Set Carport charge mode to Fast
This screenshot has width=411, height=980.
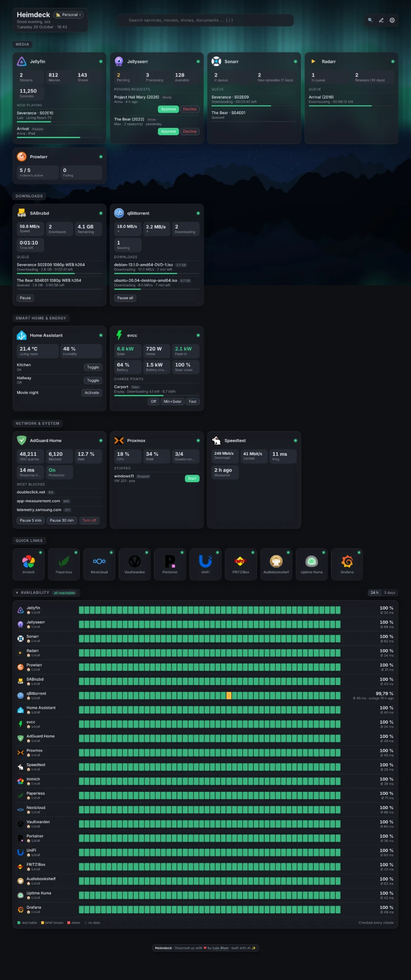coord(193,401)
